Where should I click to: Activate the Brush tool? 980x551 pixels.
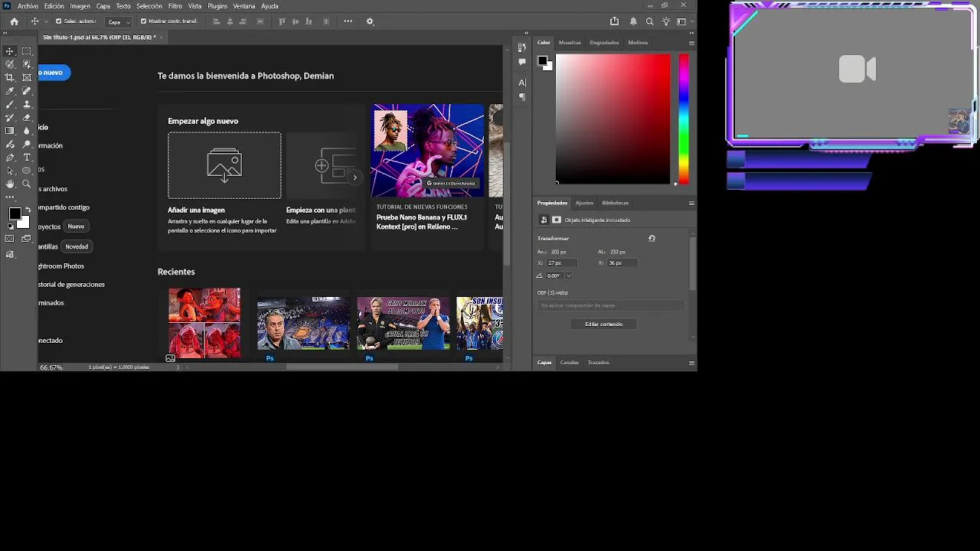pyautogui.click(x=10, y=104)
